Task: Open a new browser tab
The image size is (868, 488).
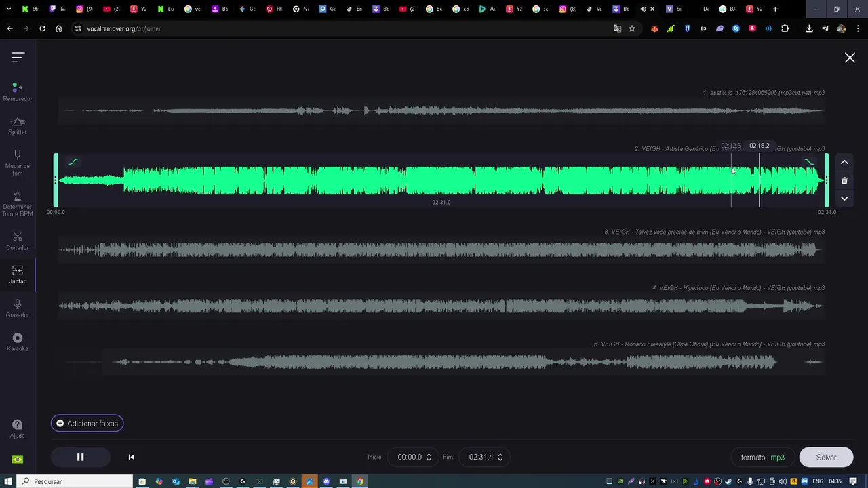Action: tap(775, 9)
